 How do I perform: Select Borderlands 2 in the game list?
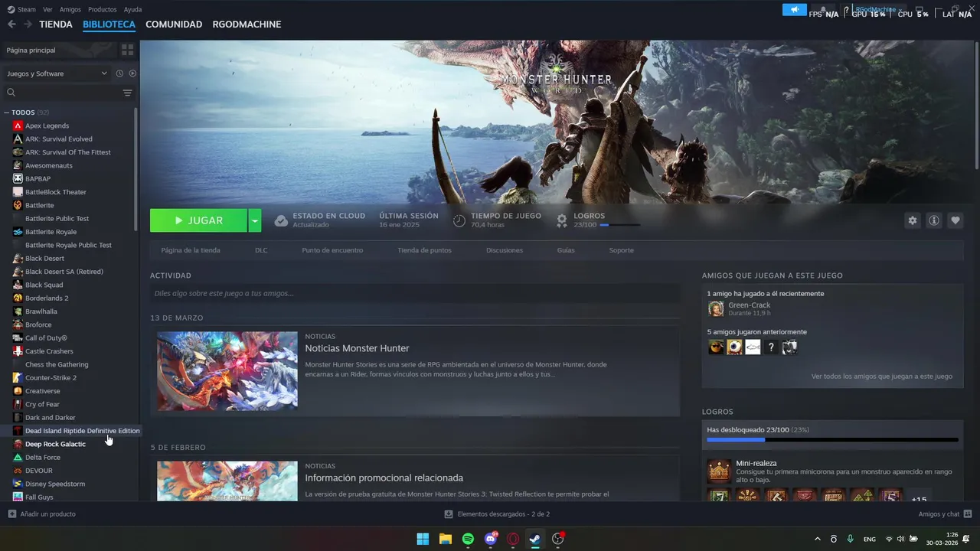(47, 298)
